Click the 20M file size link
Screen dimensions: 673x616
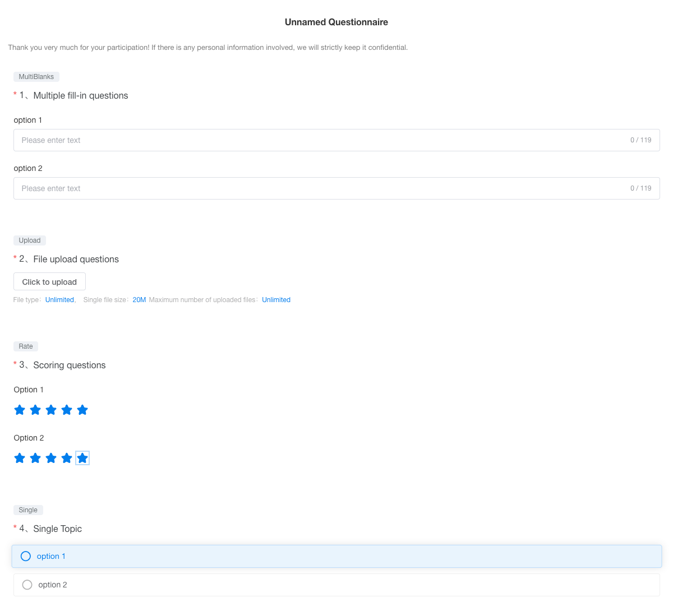coord(139,300)
